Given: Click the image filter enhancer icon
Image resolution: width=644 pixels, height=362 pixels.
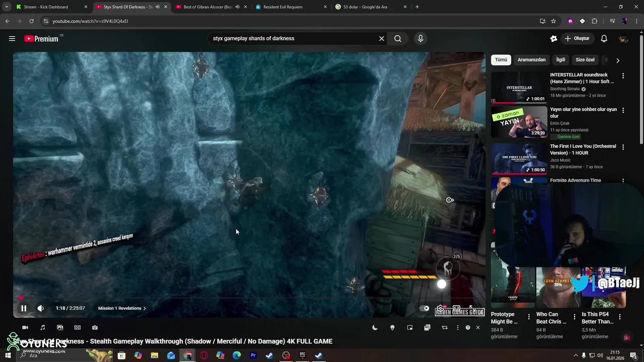Looking at the screenshot, I should [60, 327].
